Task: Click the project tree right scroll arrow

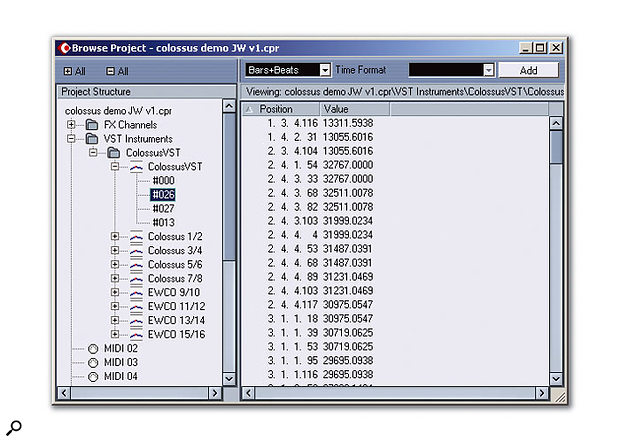Action: [x=215, y=393]
